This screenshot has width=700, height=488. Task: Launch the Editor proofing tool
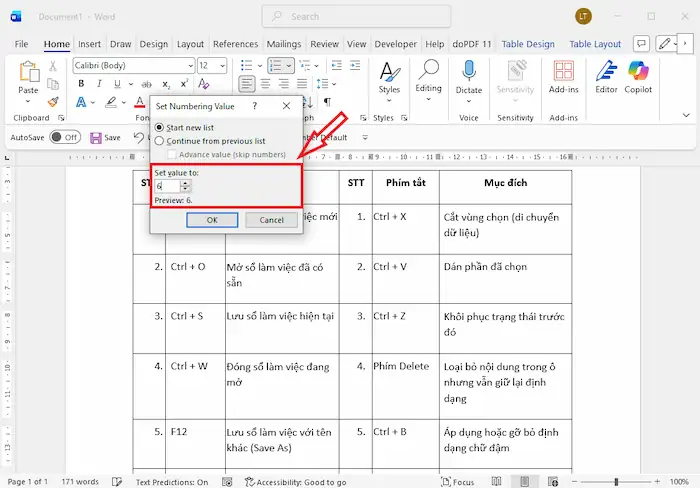coord(606,76)
